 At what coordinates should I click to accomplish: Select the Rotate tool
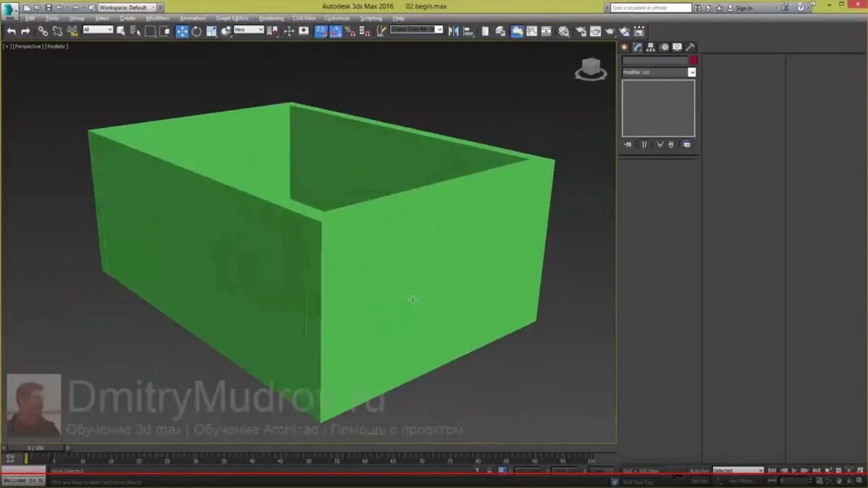point(195,31)
